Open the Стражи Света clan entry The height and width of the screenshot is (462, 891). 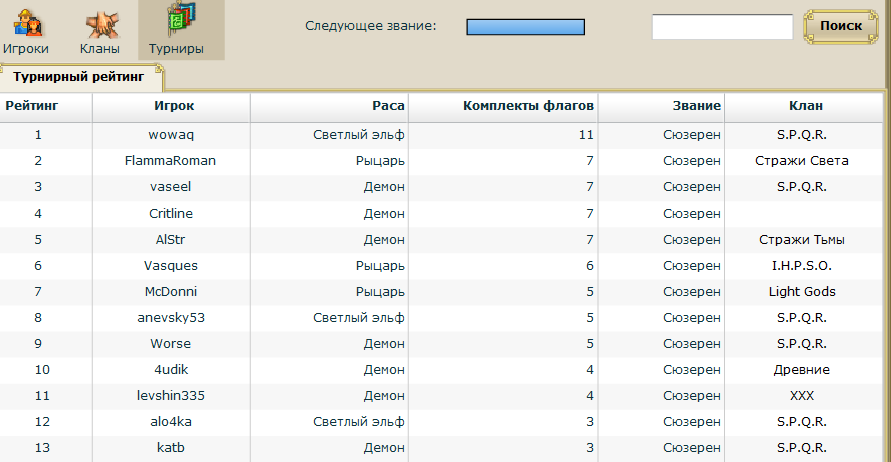pos(802,160)
